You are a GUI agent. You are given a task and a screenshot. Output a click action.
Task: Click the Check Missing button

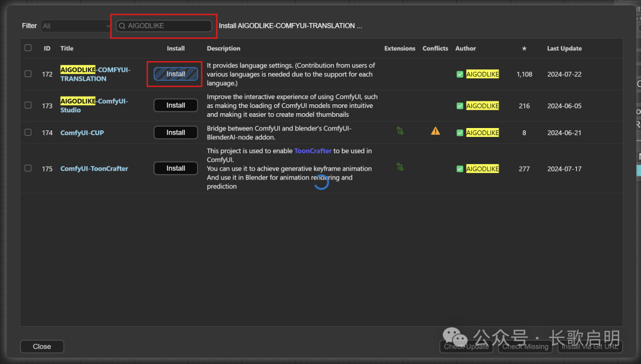coord(525,346)
